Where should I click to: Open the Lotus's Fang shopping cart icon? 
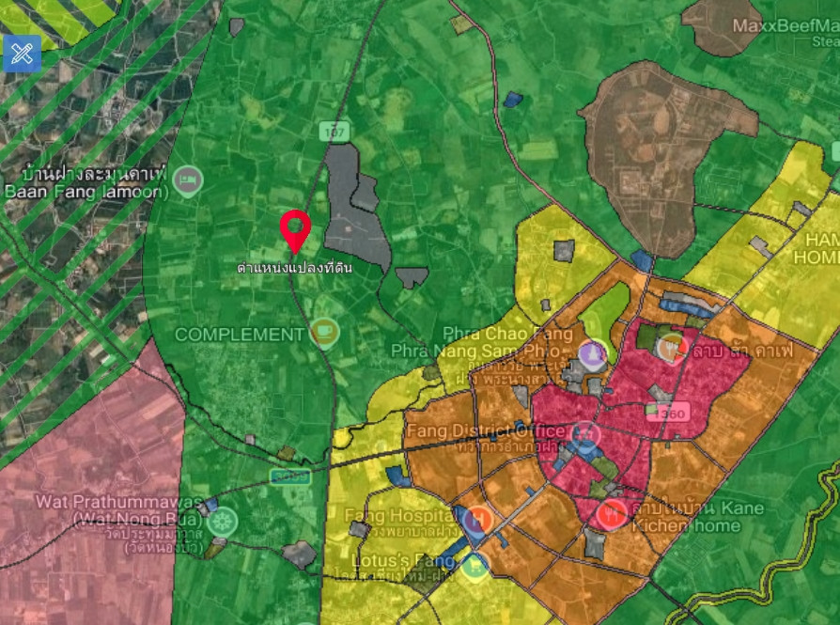[474, 568]
